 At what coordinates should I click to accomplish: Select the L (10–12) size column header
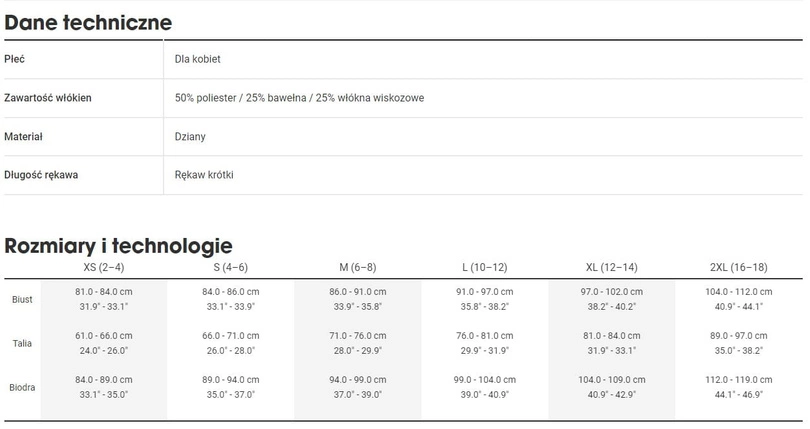(x=484, y=268)
